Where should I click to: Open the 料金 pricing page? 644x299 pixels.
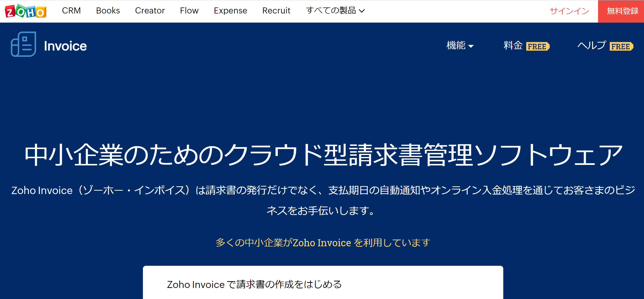[x=513, y=45]
